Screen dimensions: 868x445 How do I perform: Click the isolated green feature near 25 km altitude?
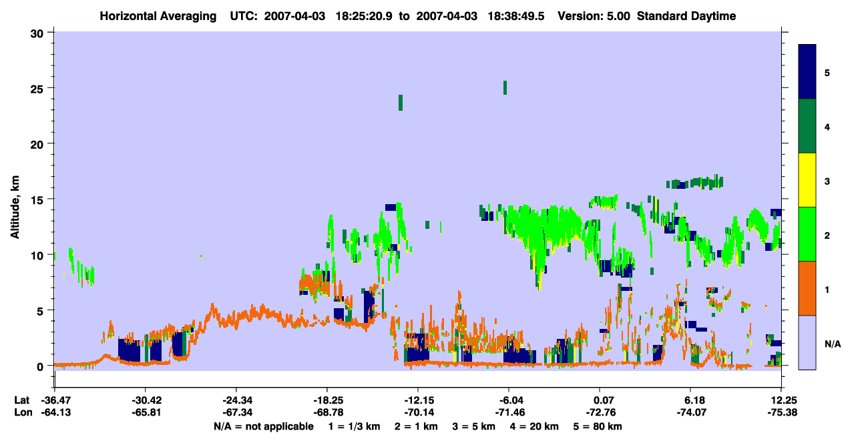point(505,87)
